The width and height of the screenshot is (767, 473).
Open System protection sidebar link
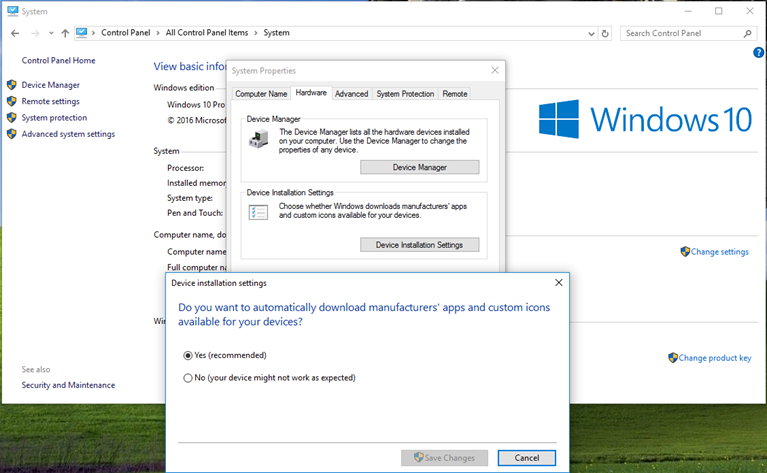click(54, 117)
